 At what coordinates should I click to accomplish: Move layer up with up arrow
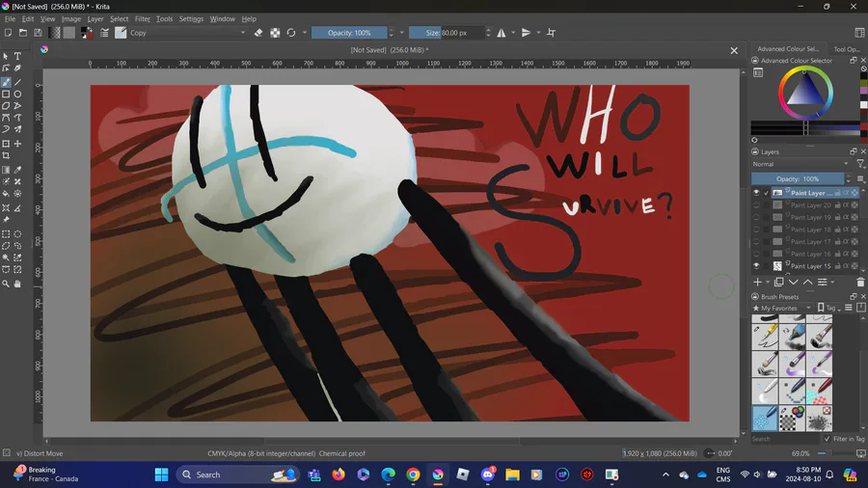807,283
